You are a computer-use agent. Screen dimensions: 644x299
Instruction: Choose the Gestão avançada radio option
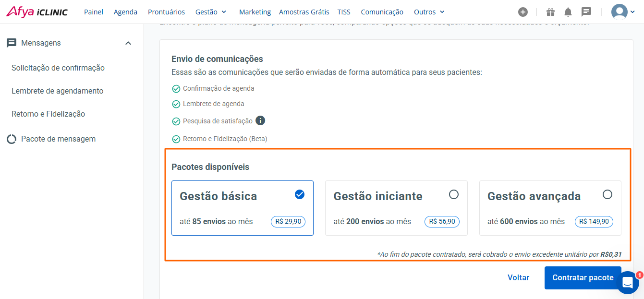tap(608, 194)
